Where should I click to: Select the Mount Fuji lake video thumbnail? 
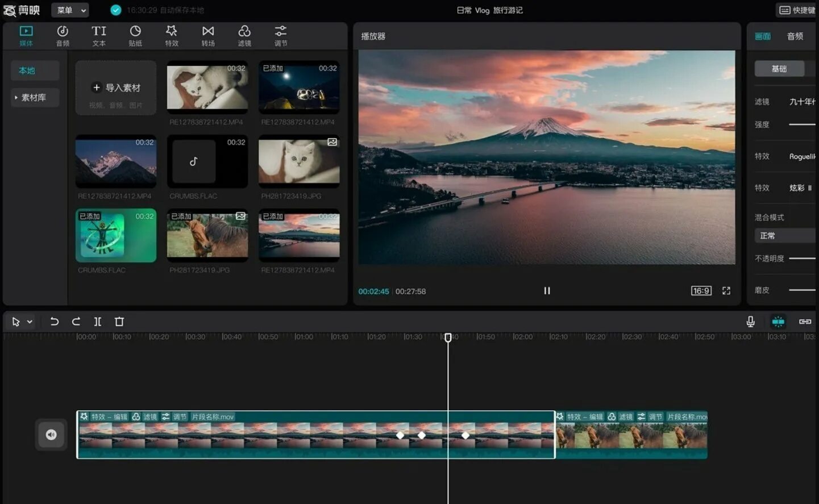299,235
